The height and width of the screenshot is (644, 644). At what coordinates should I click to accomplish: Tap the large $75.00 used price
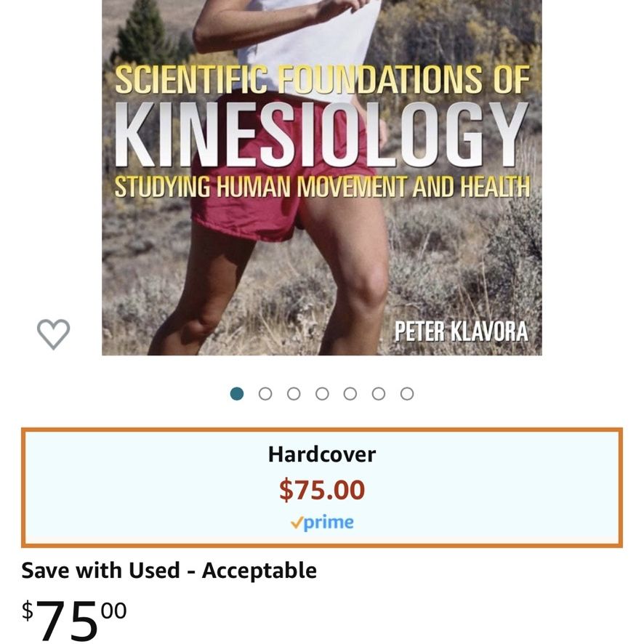(x=74, y=619)
